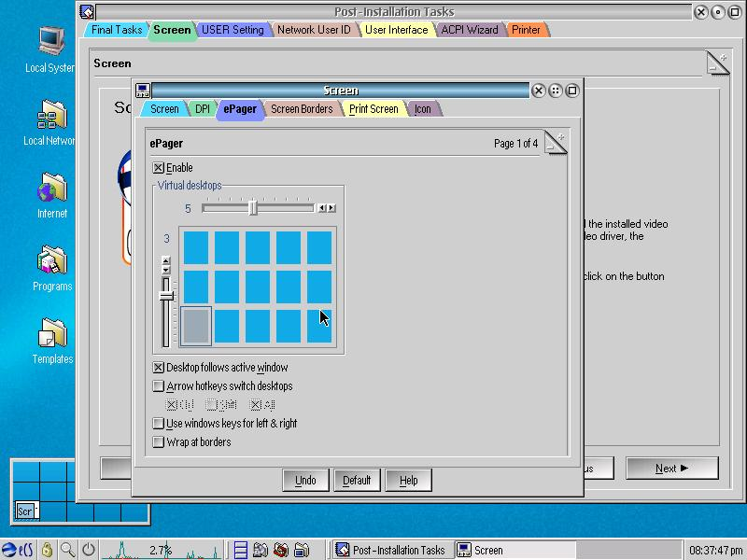This screenshot has height=560, width=747.
Task: Switch to Screen window in taskbar
Action: click(x=514, y=550)
